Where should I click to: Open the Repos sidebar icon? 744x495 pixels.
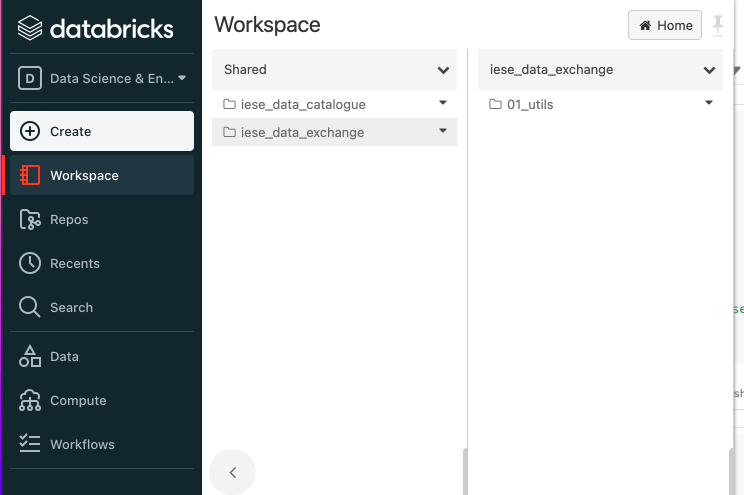tap(30, 219)
